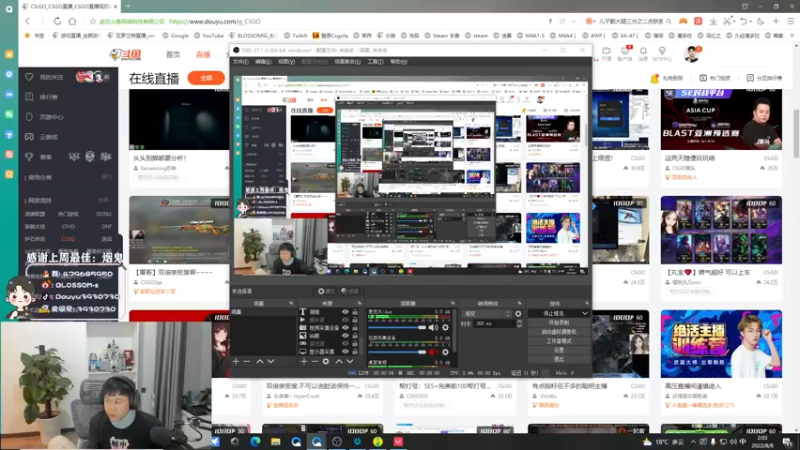The height and width of the screenshot is (450, 800).
Task: Open OBS Edit menu
Action: [x=263, y=62]
